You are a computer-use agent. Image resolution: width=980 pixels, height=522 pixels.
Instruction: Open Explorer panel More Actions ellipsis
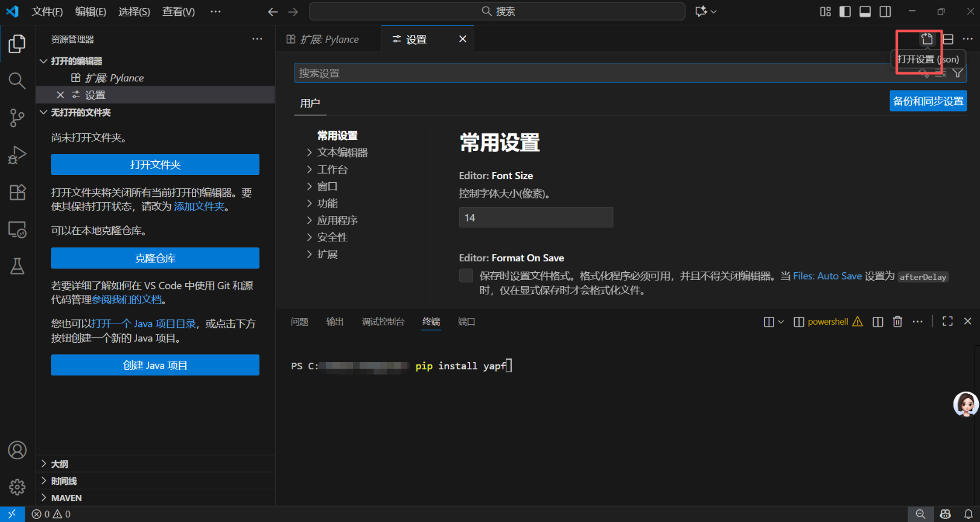257,39
